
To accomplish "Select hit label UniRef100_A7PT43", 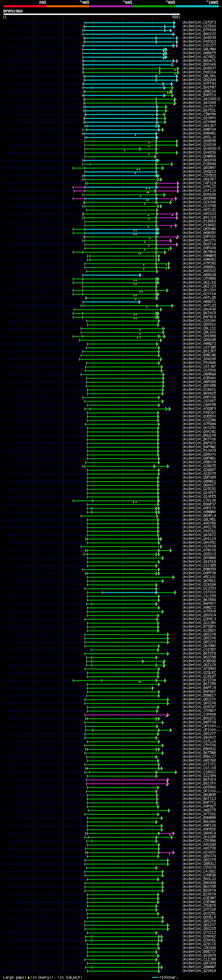I will click(199, 84).
